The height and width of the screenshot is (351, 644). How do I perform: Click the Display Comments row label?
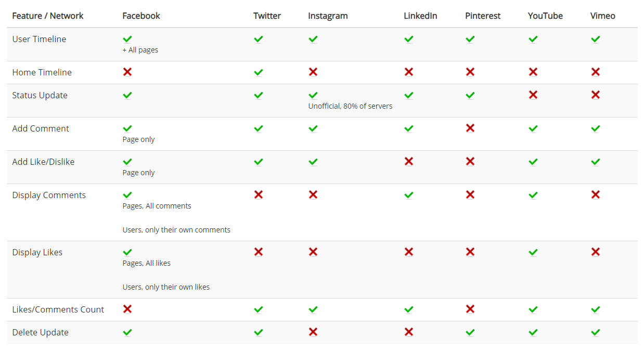49,195
